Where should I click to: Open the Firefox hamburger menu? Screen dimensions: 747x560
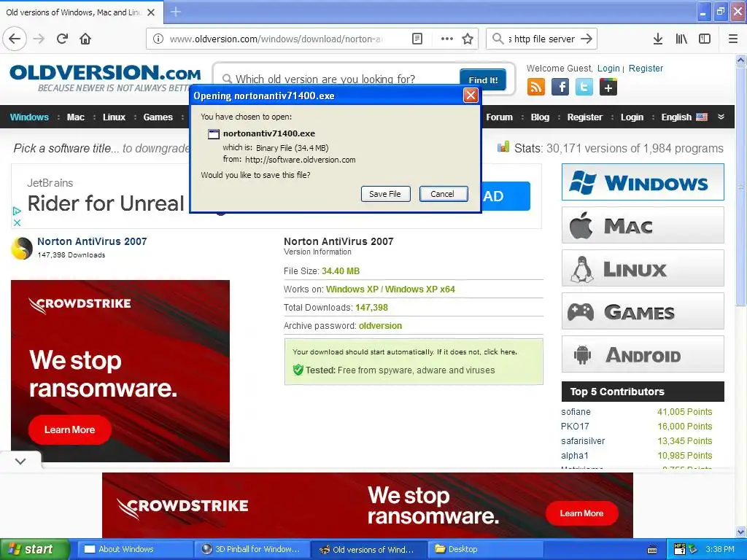(733, 39)
